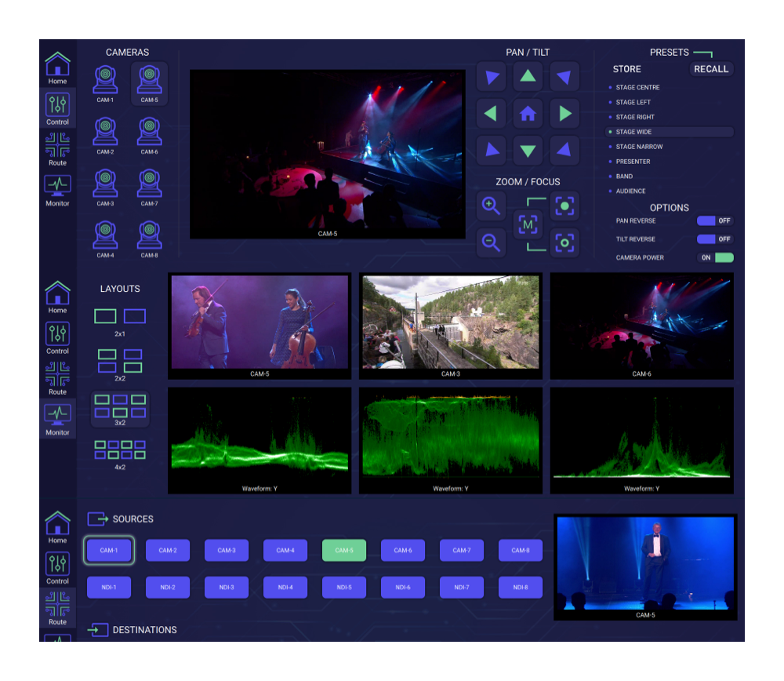
Task: Open the Monitor tab in top sidebar
Action: click(58, 190)
